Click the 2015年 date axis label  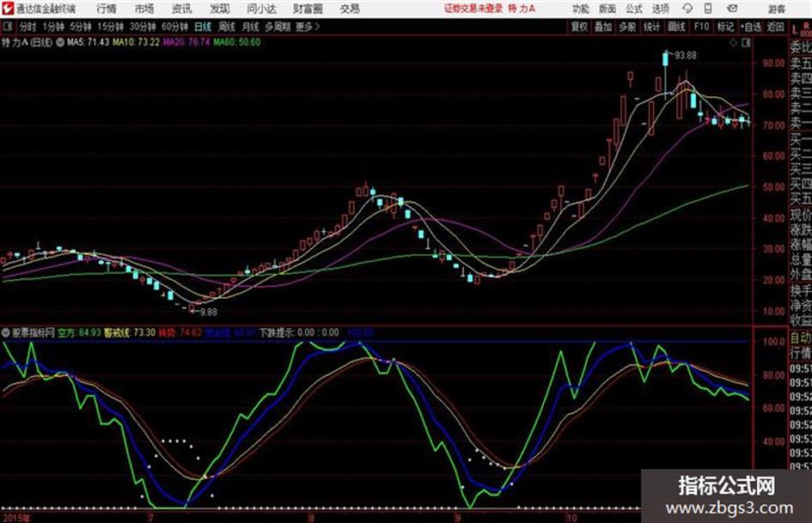coord(16,518)
